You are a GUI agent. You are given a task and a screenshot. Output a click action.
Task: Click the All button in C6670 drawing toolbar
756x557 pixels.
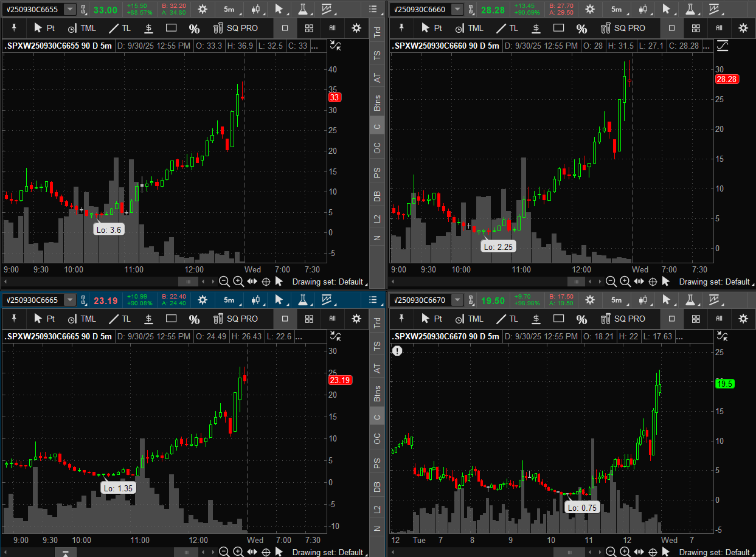[719, 319]
